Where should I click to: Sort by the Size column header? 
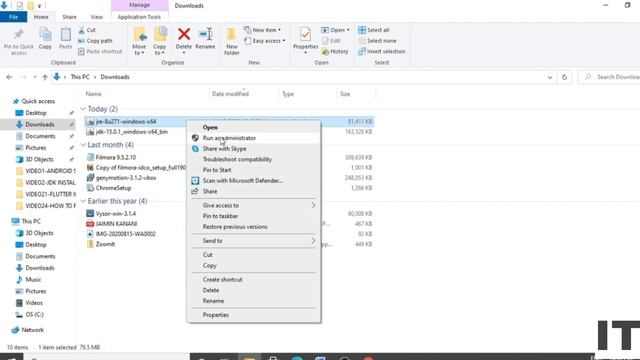345,94
